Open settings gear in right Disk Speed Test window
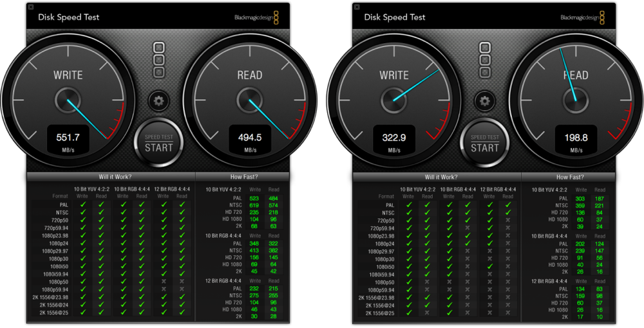This screenshot has height=328, width=644. 484,101
